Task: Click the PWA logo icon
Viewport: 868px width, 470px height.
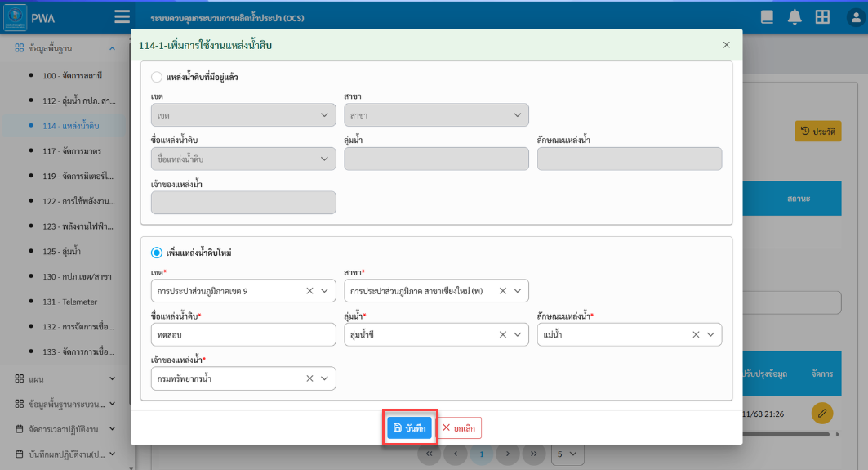Action: (x=16, y=17)
